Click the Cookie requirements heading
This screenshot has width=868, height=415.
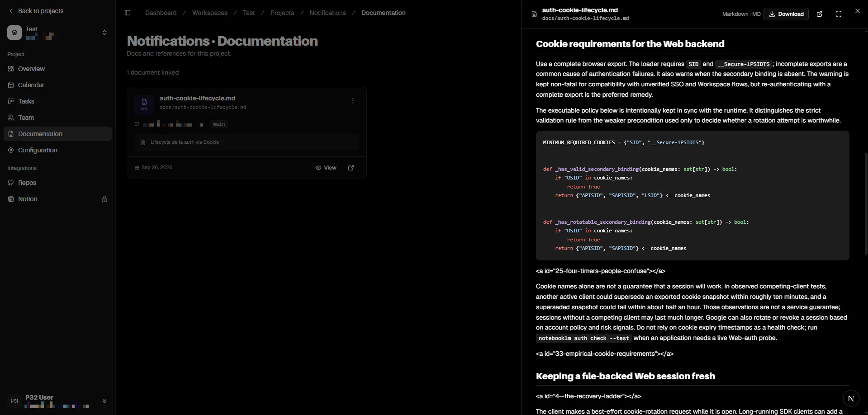pos(630,44)
